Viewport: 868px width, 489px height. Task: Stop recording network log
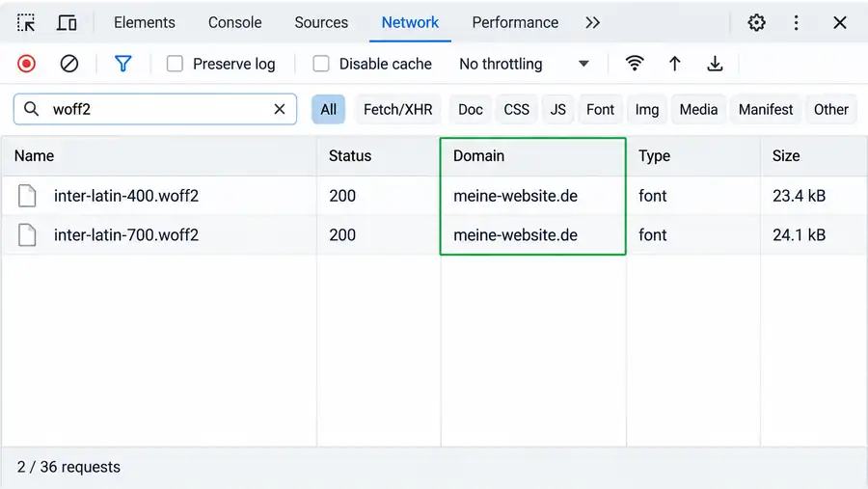26,64
